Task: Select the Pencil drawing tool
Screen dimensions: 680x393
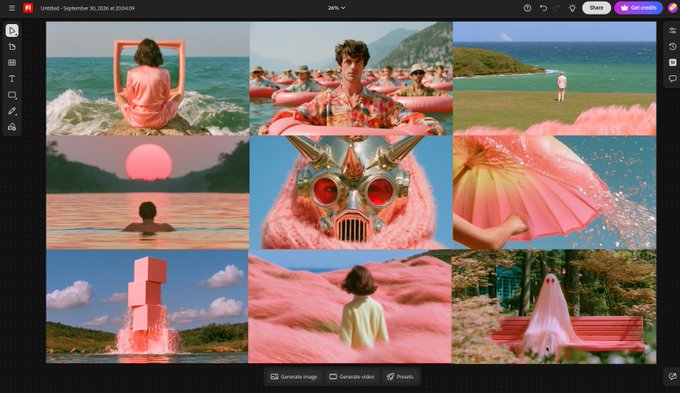Action: [12, 111]
